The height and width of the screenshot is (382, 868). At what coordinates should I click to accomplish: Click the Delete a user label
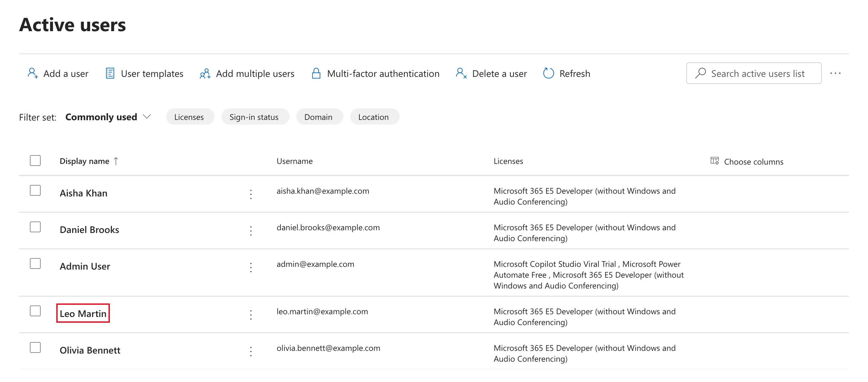click(499, 73)
